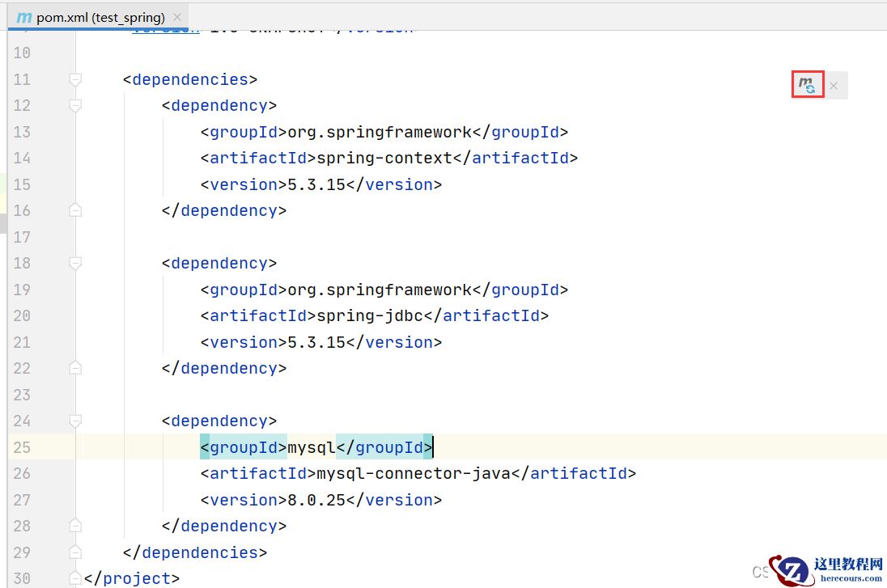
Task: Click the opening <dependencies> tag
Action: coord(190,79)
